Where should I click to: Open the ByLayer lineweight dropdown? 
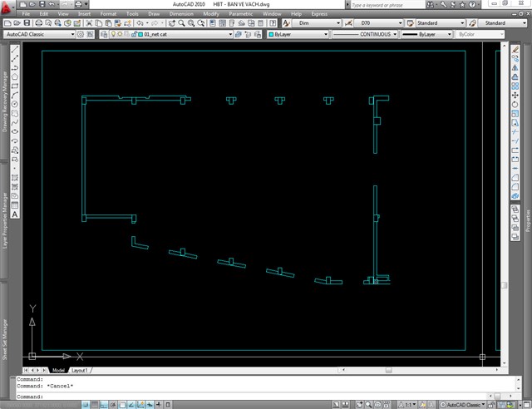coord(426,34)
